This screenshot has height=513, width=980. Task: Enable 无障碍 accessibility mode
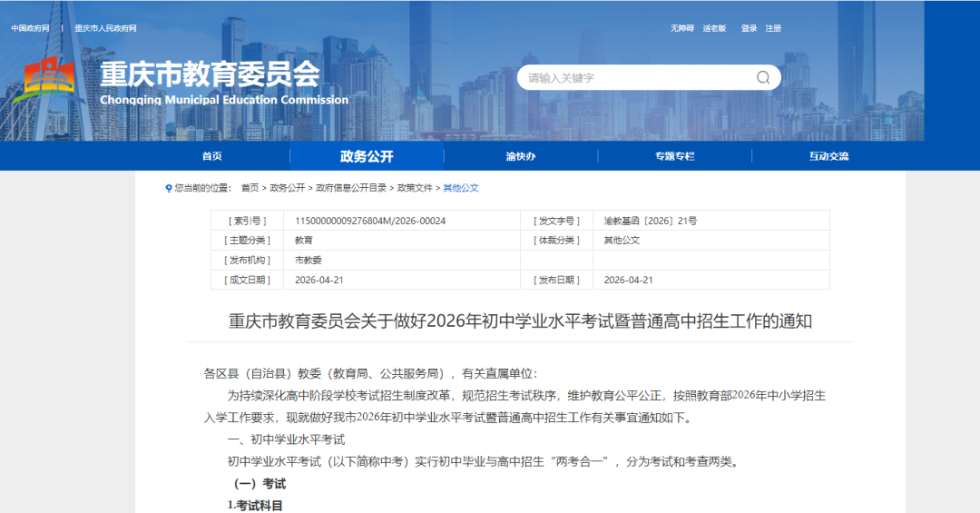(x=682, y=28)
